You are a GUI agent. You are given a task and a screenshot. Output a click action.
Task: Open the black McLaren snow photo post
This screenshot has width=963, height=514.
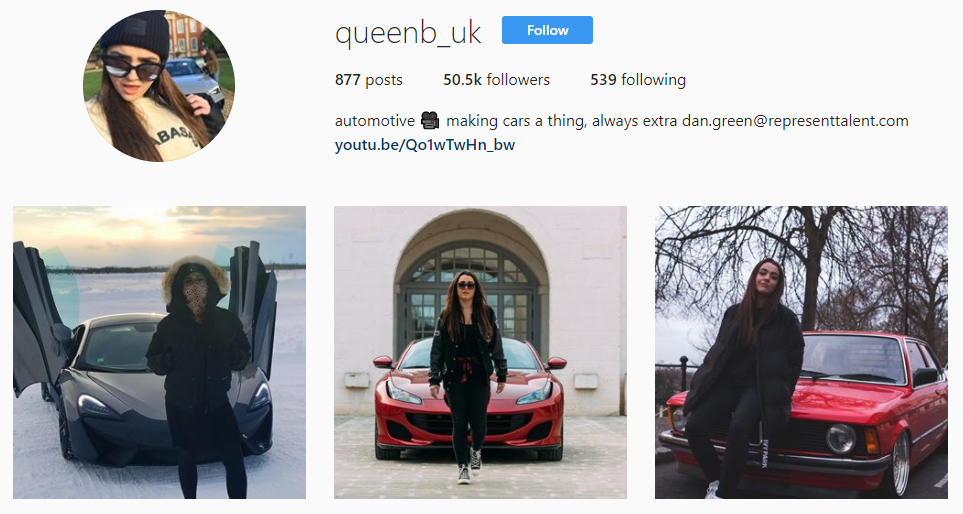click(x=160, y=352)
